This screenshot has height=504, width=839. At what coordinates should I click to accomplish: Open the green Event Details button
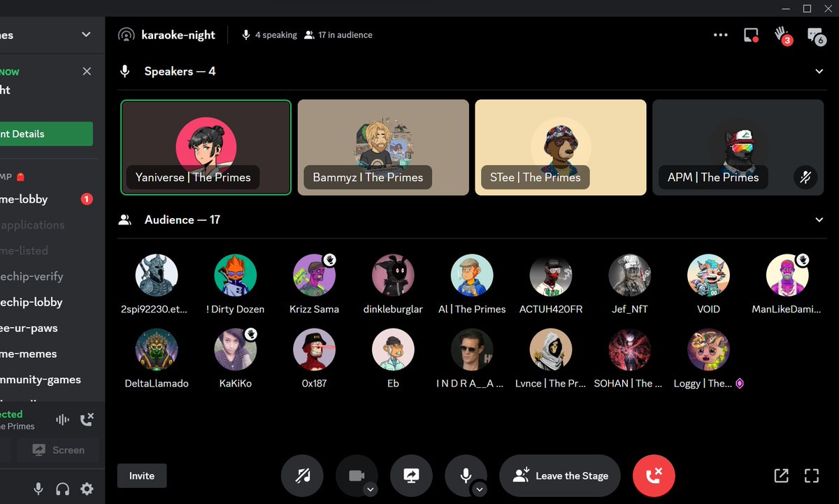point(46,134)
